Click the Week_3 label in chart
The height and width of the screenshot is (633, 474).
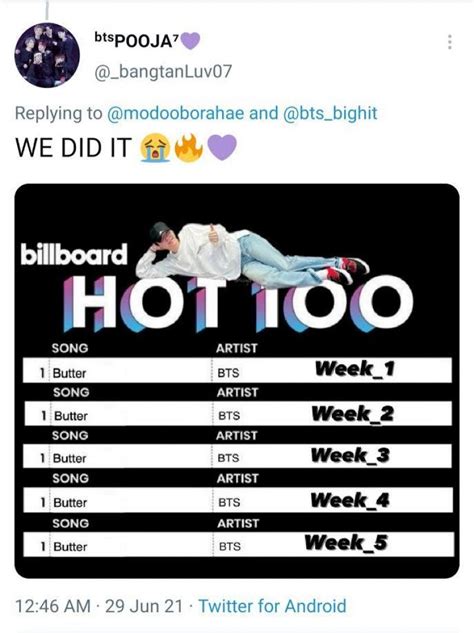tap(350, 456)
